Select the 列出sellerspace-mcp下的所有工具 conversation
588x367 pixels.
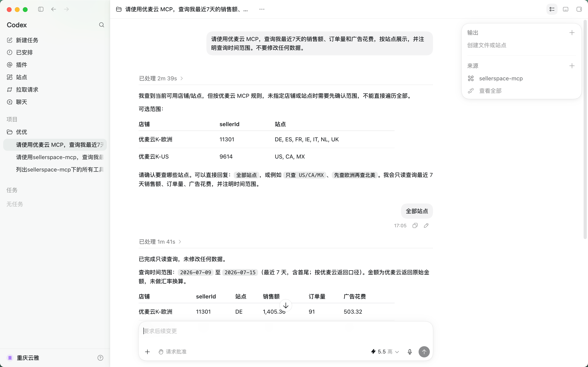click(x=55, y=170)
